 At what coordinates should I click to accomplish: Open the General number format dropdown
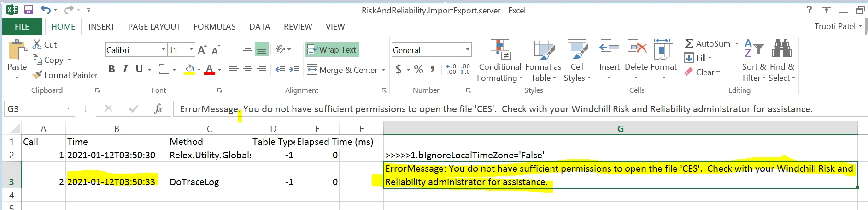[468, 50]
